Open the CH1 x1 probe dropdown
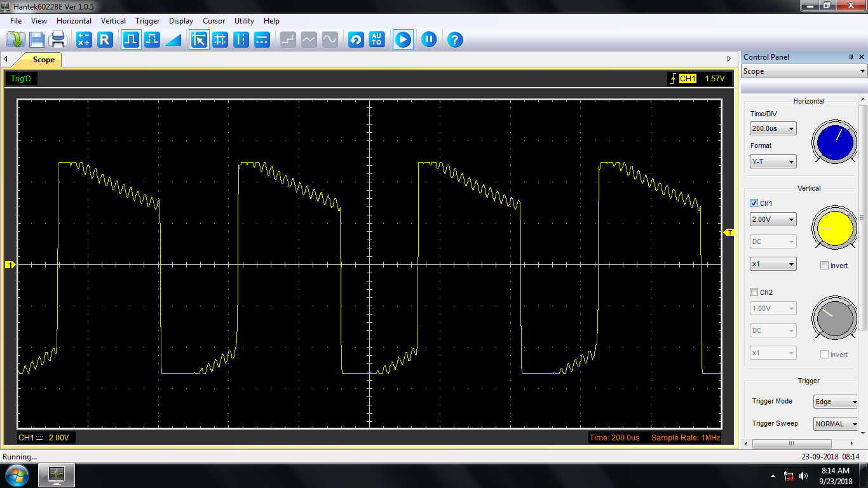The width and height of the screenshot is (868, 488). pyautogui.click(x=773, y=264)
